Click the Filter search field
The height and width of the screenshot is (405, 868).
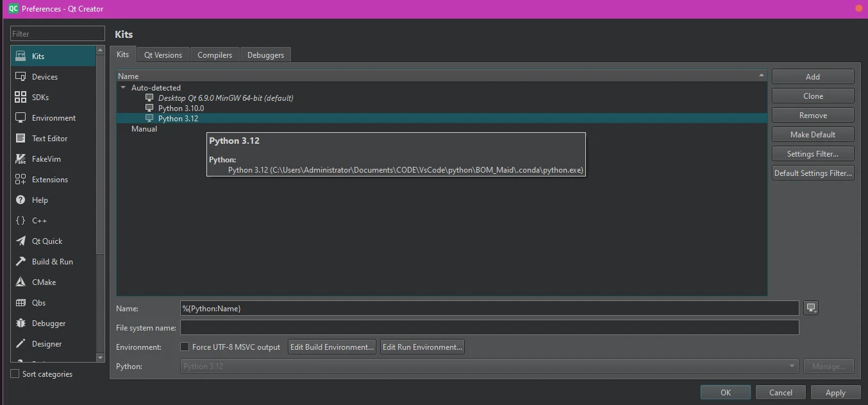point(58,33)
